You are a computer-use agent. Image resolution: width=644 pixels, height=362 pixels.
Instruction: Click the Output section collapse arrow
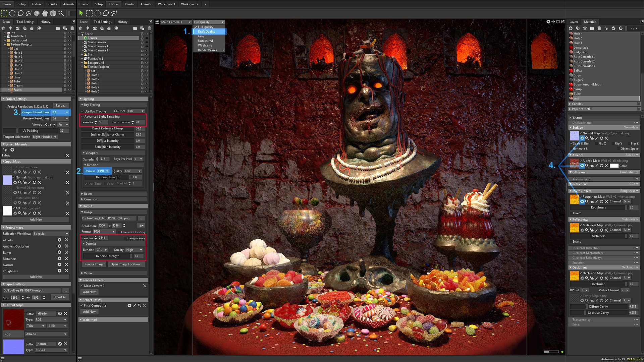pyautogui.click(x=82, y=205)
